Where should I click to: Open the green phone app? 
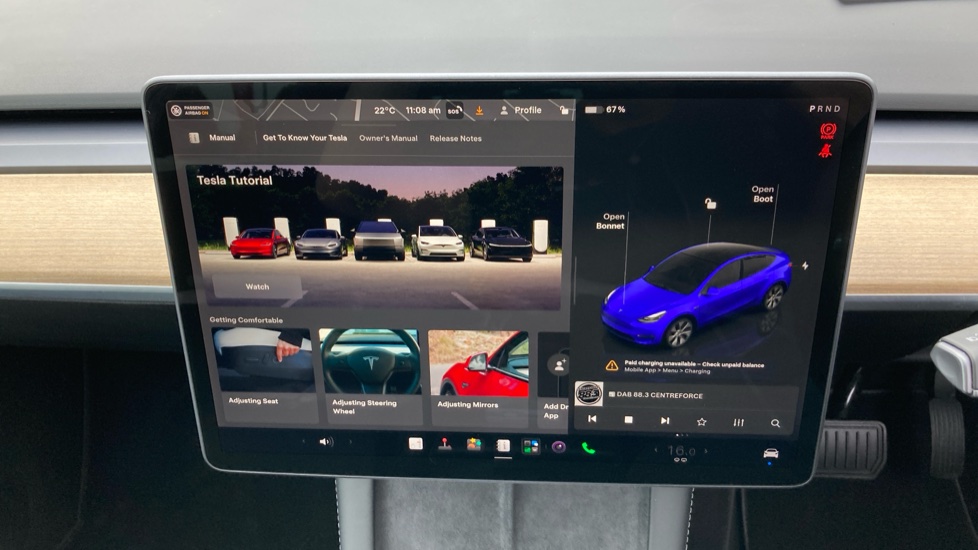pyautogui.click(x=588, y=448)
